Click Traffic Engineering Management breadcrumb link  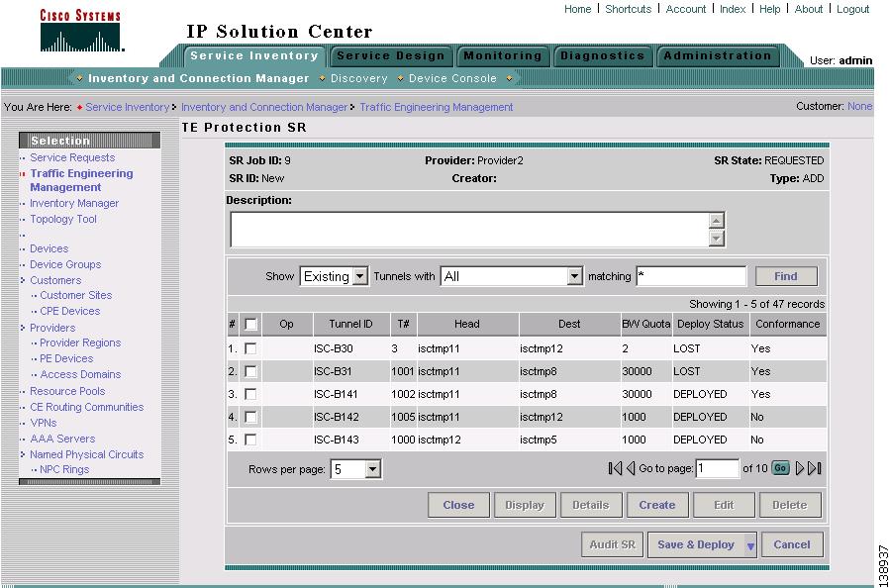click(436, 107)
